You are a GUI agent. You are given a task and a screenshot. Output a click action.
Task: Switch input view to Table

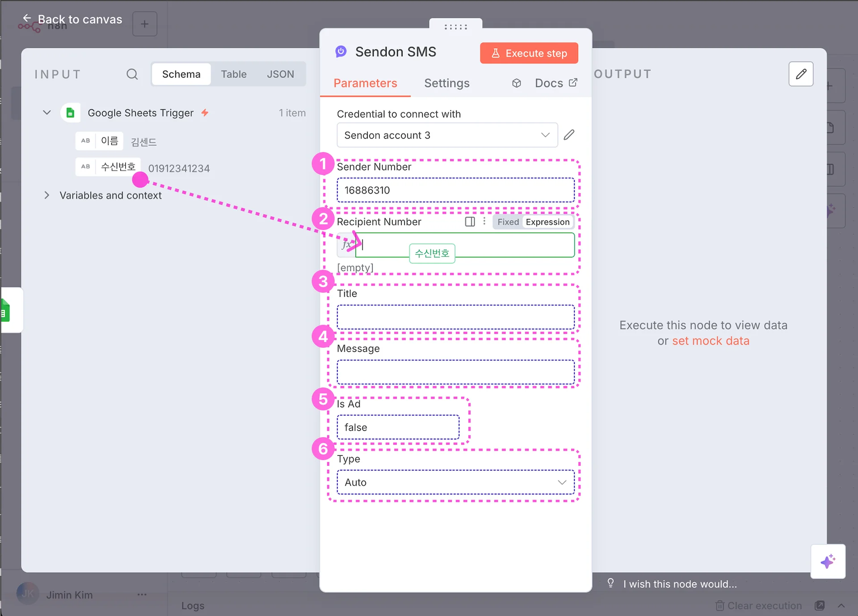click(x=233, y=74)
